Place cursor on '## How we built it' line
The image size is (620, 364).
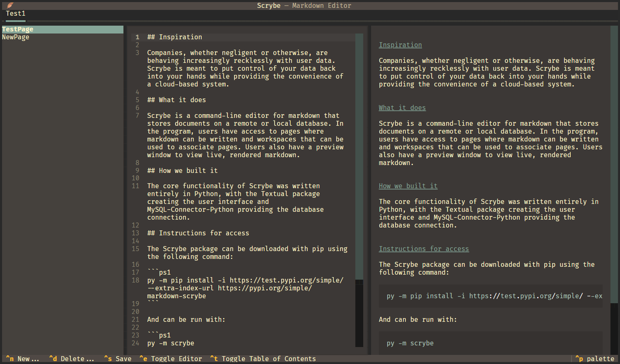182,171
